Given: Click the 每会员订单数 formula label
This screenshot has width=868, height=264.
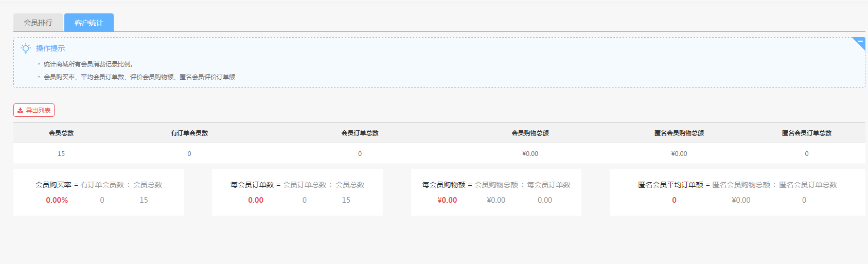Looking at the screenshot, I should pos(252,185).
